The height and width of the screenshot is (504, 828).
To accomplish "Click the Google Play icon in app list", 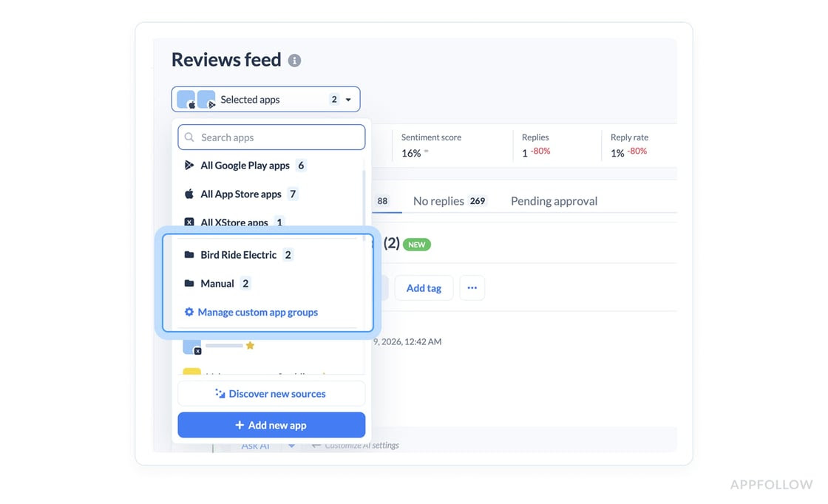I will (189, 166).
